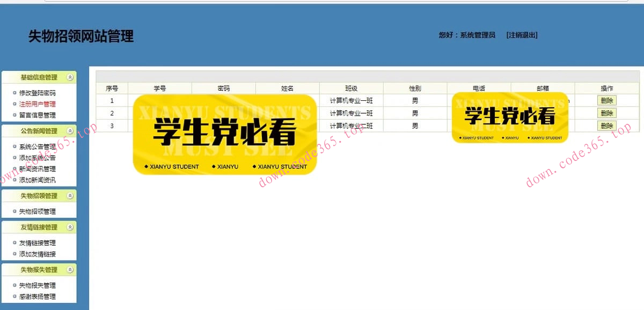
Task: Click the collapse arrow icon on 基础信息管理 header
Action: 69,77
